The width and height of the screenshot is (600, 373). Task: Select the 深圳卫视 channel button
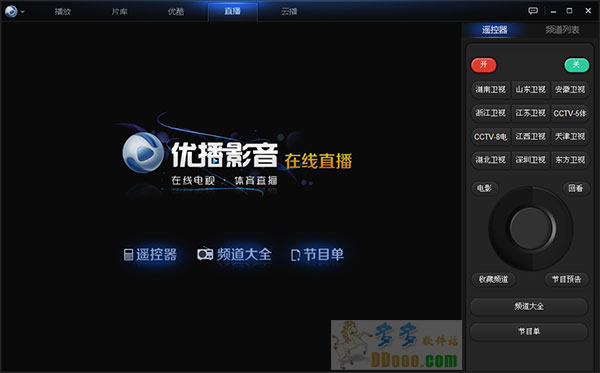coord(530,160)
